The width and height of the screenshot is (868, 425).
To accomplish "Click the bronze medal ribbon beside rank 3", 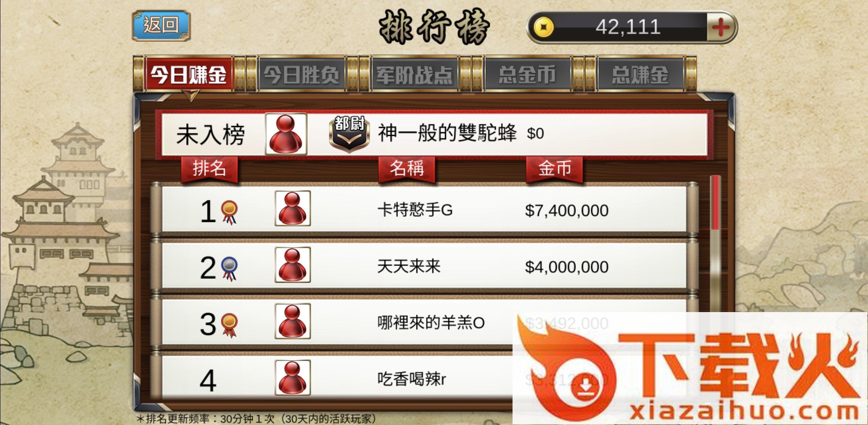I will click(x=229, y=325).
